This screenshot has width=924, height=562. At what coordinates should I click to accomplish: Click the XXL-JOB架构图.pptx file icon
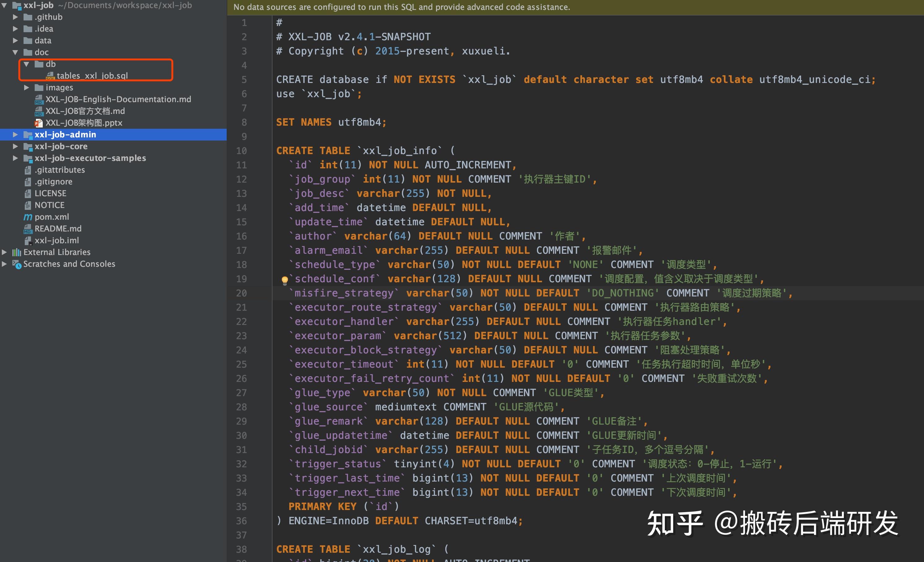coord(39,123)
